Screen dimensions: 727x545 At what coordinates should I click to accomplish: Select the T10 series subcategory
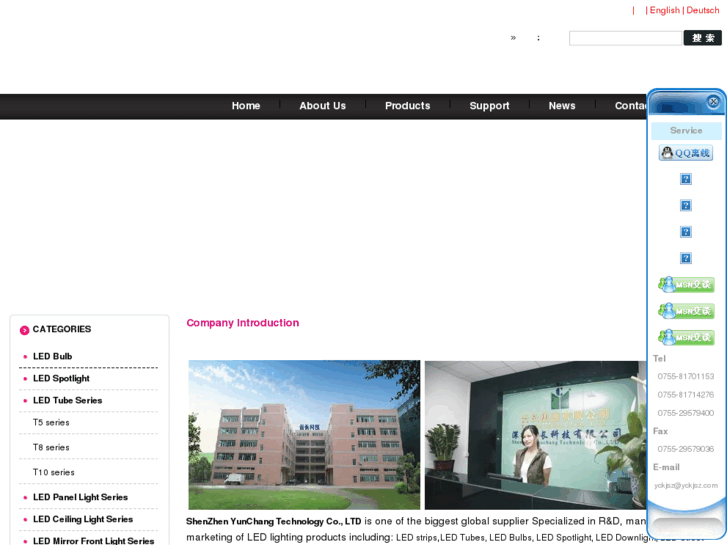click(x=53, y=472)
